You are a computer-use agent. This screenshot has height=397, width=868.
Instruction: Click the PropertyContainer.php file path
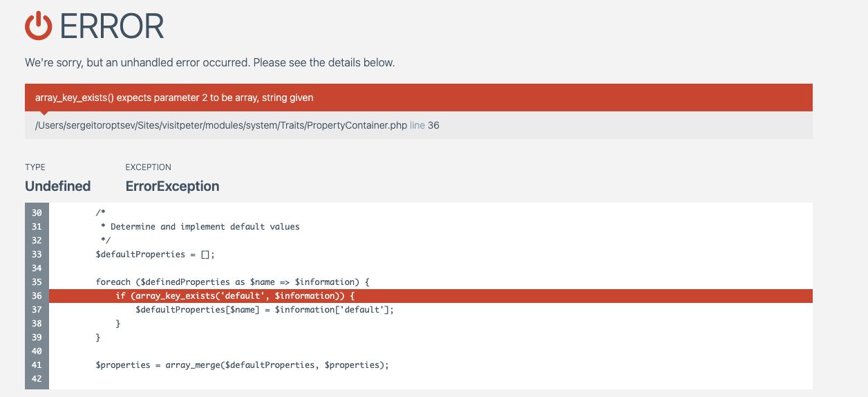[x=221, y=125]
